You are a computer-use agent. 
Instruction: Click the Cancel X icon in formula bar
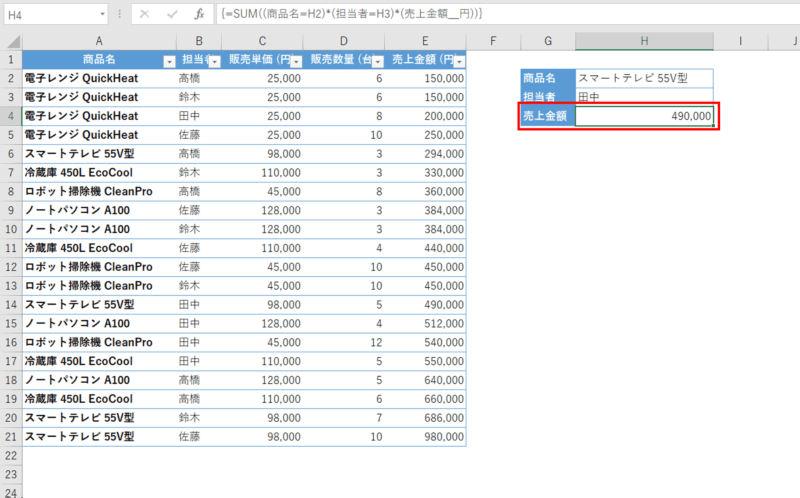145,15
